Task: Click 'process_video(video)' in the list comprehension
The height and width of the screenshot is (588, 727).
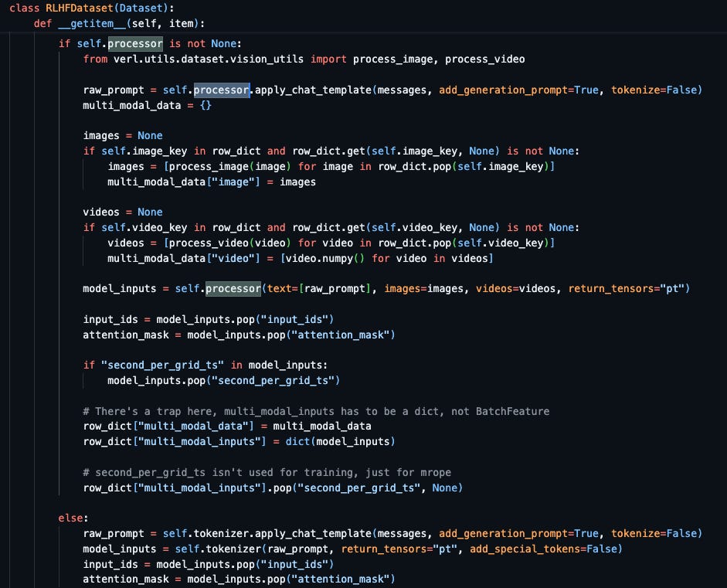Action: [230, 243]
